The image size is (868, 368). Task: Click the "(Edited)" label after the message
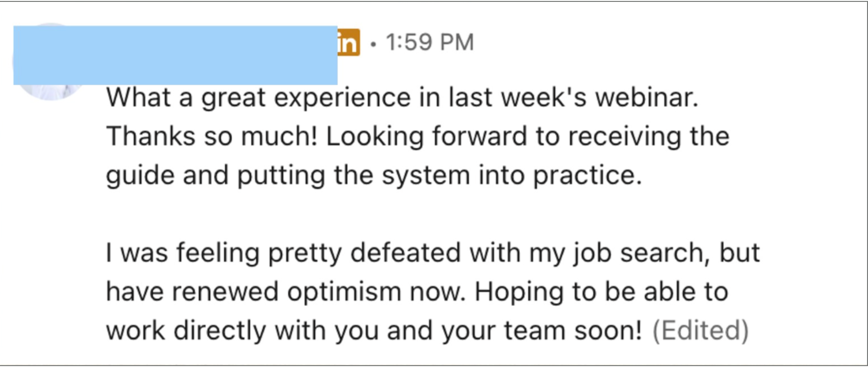point(701,331)
